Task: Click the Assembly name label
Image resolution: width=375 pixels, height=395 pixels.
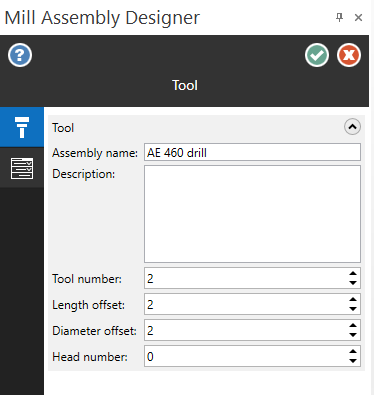Action: (95, 153)
